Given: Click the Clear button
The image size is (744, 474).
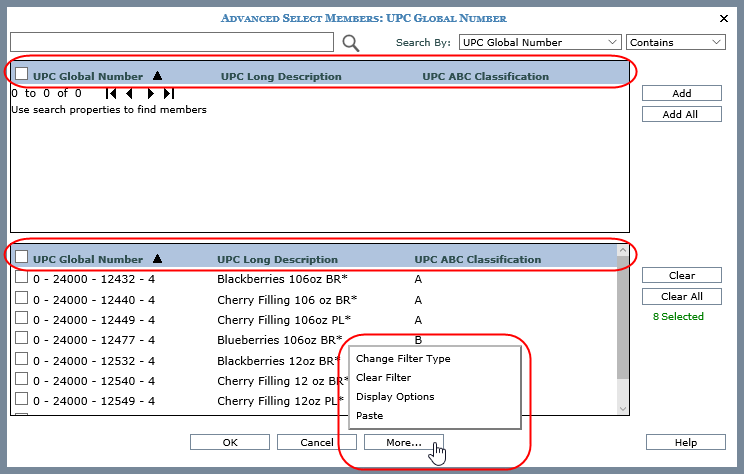Looking at the screenshot, I should click(x=682, y=276).
